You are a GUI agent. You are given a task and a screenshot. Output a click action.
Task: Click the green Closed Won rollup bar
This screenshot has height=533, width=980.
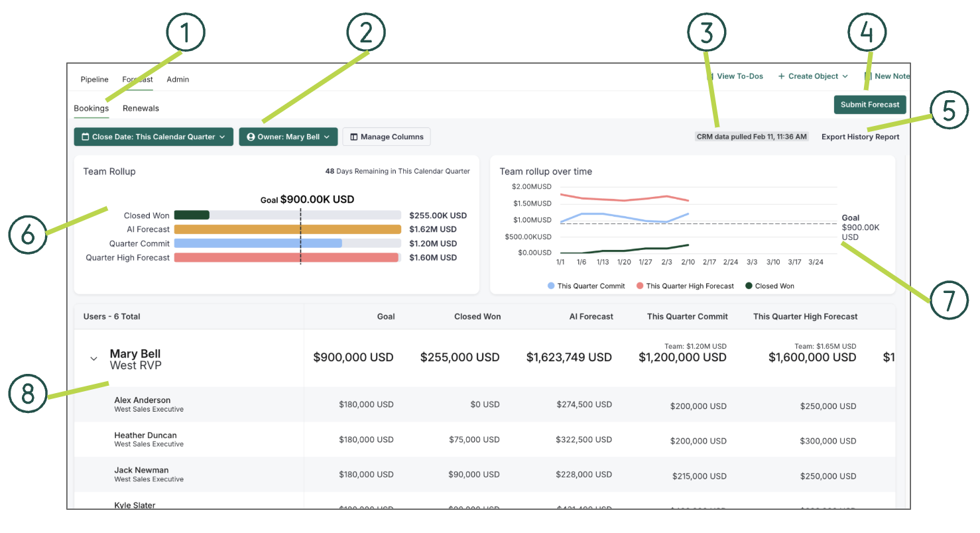tap(192, 215)
